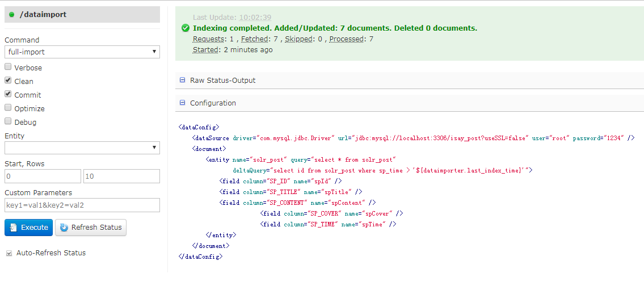
Task: Click the Execute button
Action: tap(29, 228)
